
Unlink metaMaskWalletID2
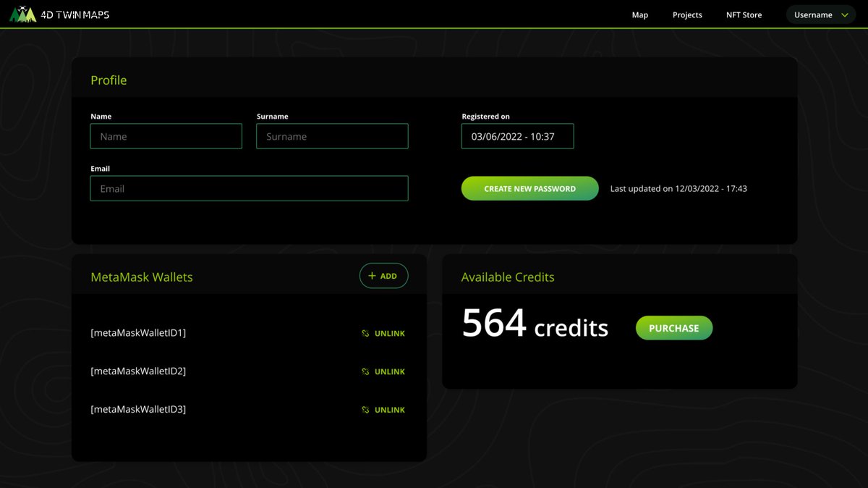tap(383, 371)
